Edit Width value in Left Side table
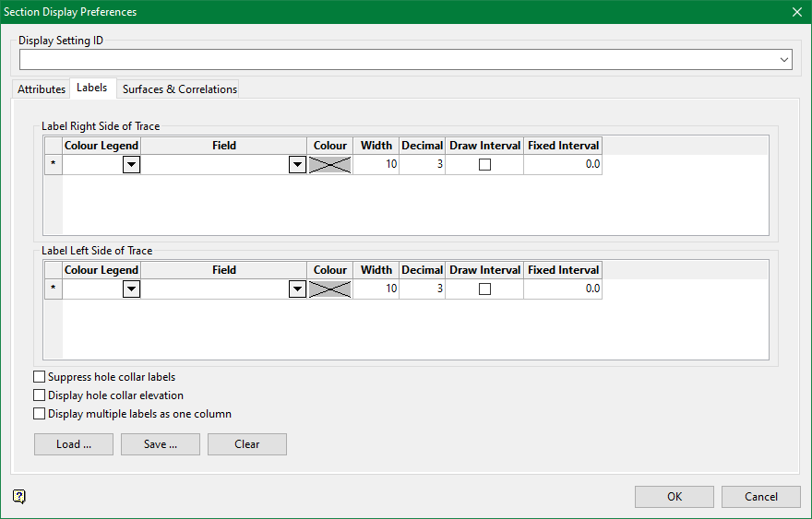The height and width of the screenshot is (519, 812). pyautogui.click(x=376, y=289)
